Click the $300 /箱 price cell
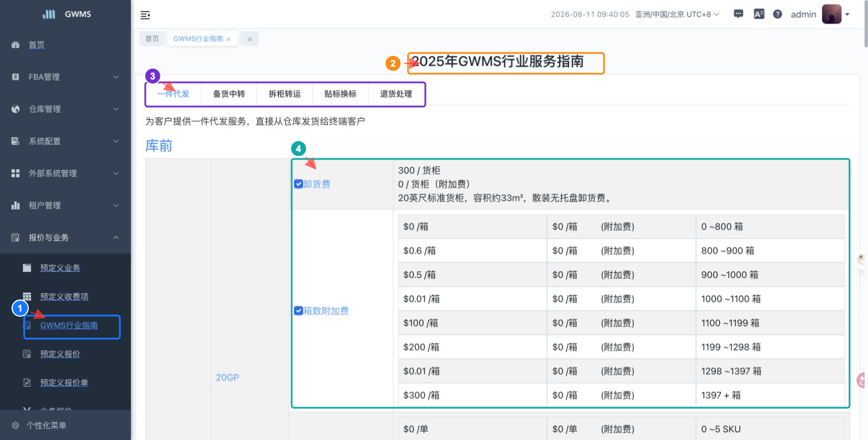Image resolution: width=868 pixels, height=440 pixels. [x=473, y=395]
